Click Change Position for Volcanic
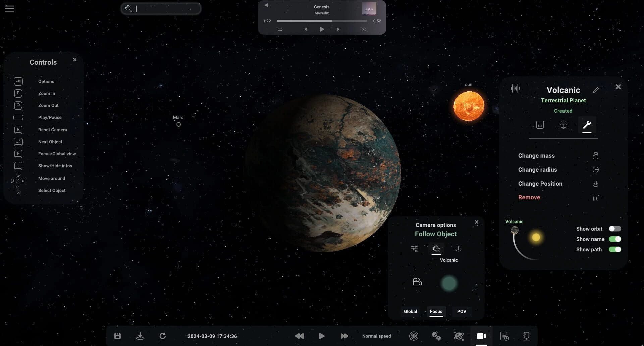 [x=540, y=183]
